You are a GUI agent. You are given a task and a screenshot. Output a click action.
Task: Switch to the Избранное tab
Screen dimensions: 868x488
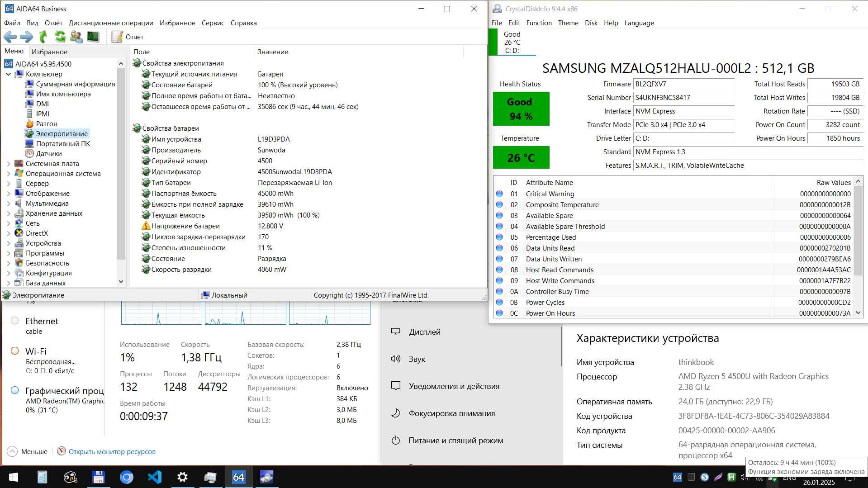(x=49, y=52)
